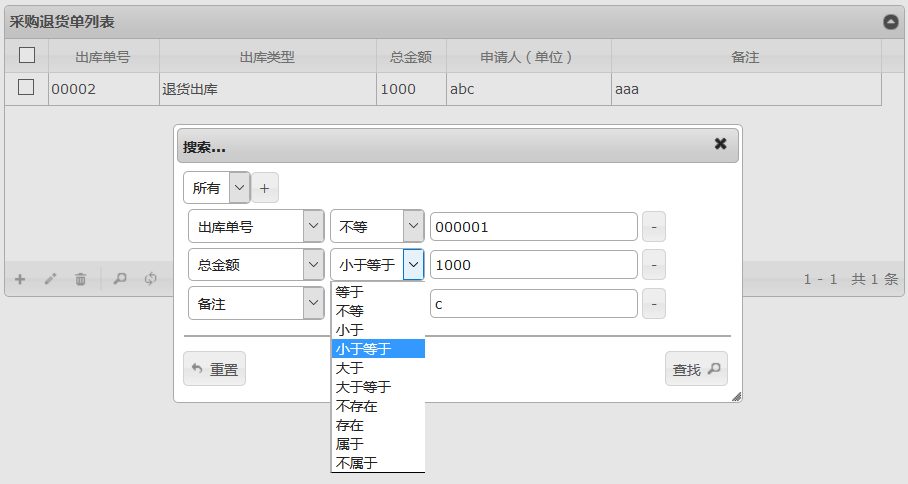The image size is (908, 484).
Task: Click the 1000 amount cell in grid
Action: 411,89
